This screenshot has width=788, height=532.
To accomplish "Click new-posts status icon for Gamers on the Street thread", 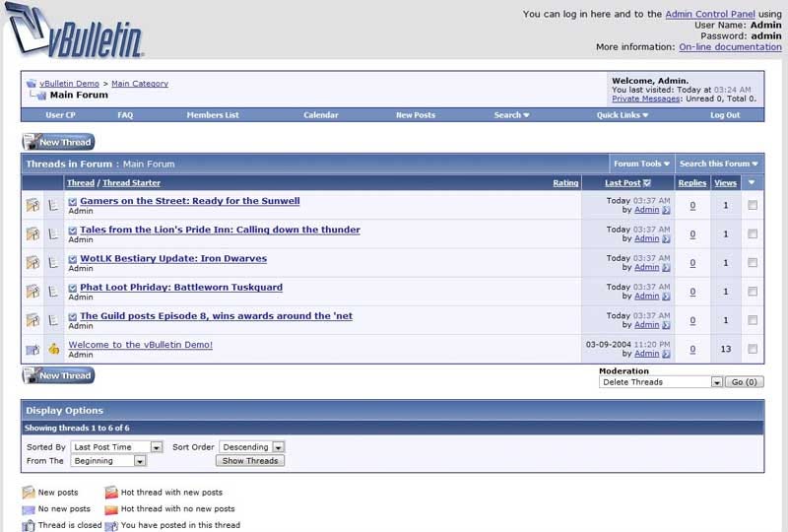I will coord(33,205).
